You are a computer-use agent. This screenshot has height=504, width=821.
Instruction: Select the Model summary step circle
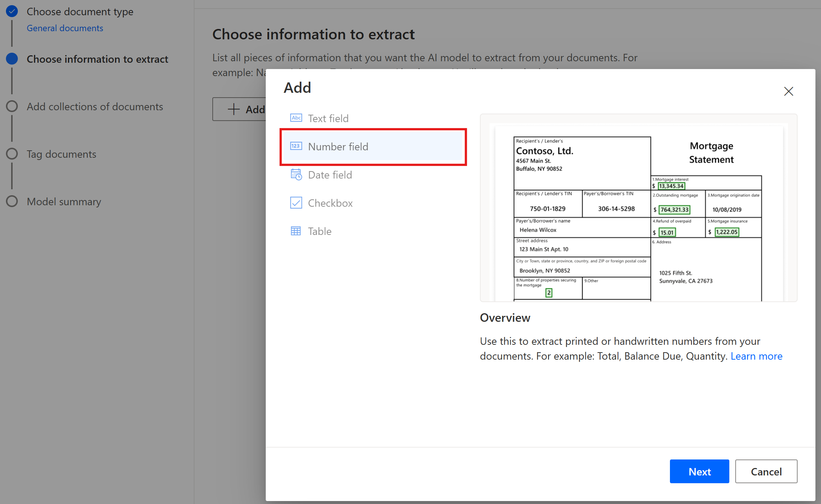point(12,201)
